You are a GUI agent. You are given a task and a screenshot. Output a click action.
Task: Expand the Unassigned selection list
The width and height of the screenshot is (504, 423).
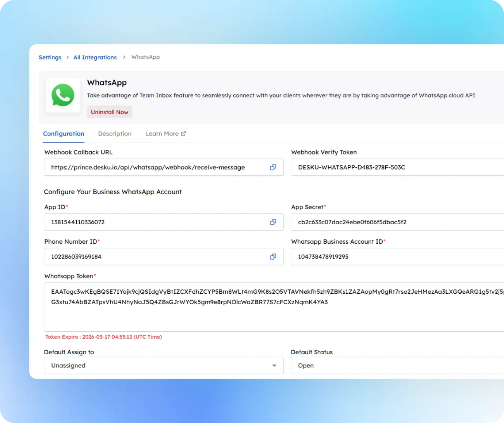coord(164,365)
